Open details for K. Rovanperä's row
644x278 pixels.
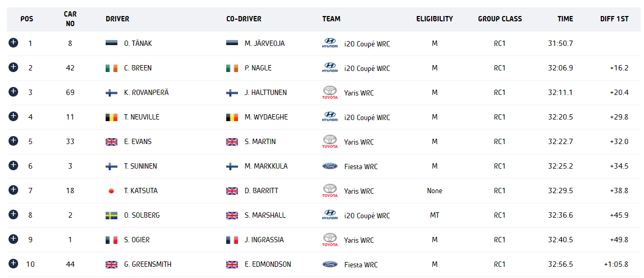tap(13, 92)
